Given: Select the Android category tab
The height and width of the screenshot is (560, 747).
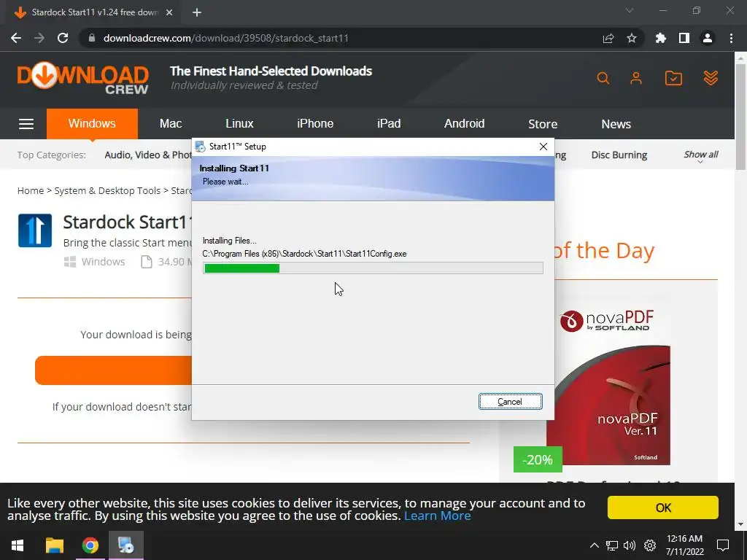Looking at the screenshot, I should pos(464,124).
